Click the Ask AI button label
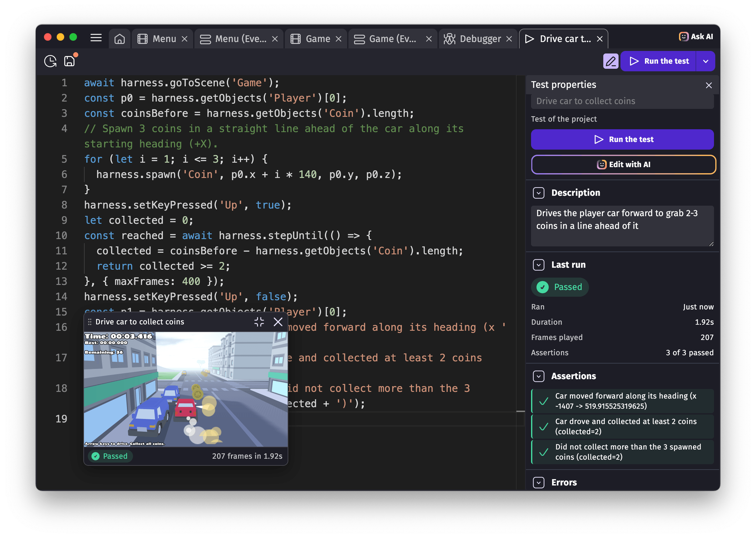 pyautogui.click(x=702, y=37)
